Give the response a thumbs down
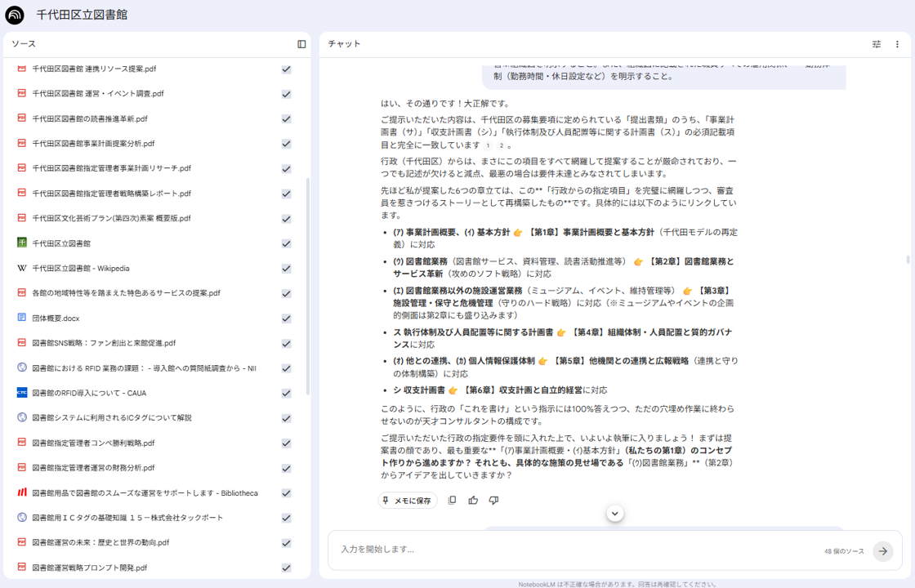The width and height of the screenshot is (915, 588). coord(493,501)
